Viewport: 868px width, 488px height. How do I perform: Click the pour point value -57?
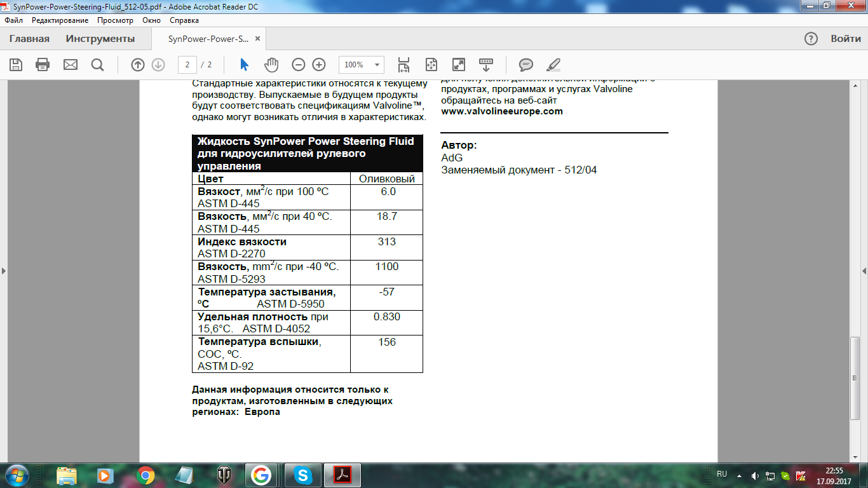(386, 292)
